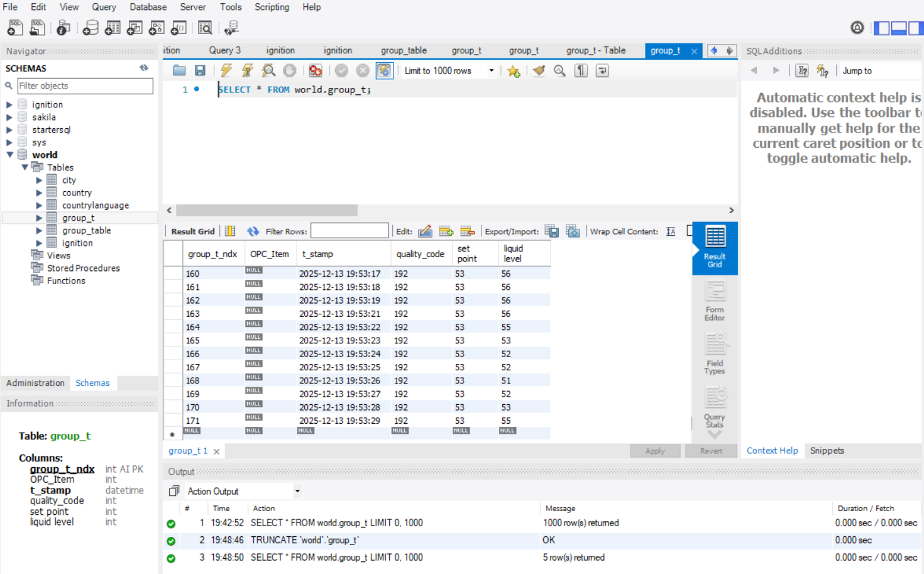The height and width of the screenshot is (574, 924).
Task: Switch to the Snippets tab
Action: 827,451
